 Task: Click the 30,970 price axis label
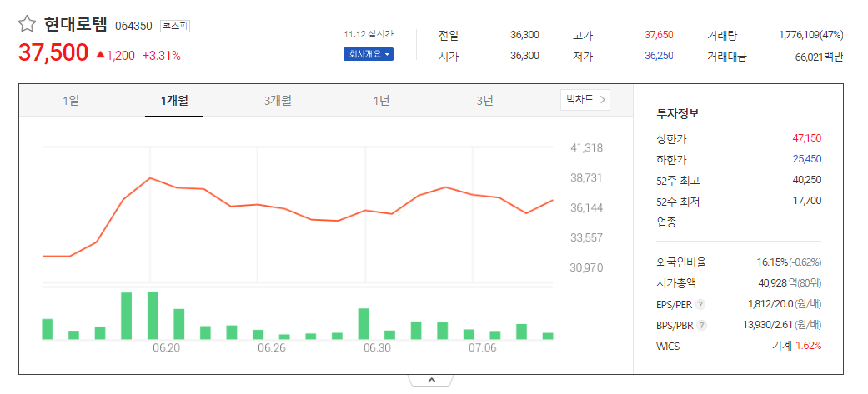pyautogui.click(x=586, y=268)
